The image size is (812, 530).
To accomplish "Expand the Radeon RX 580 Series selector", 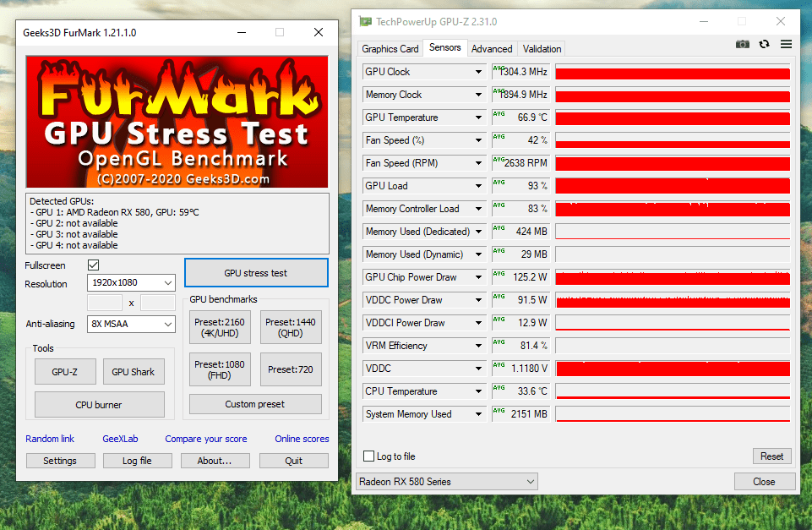I will 447,482.
